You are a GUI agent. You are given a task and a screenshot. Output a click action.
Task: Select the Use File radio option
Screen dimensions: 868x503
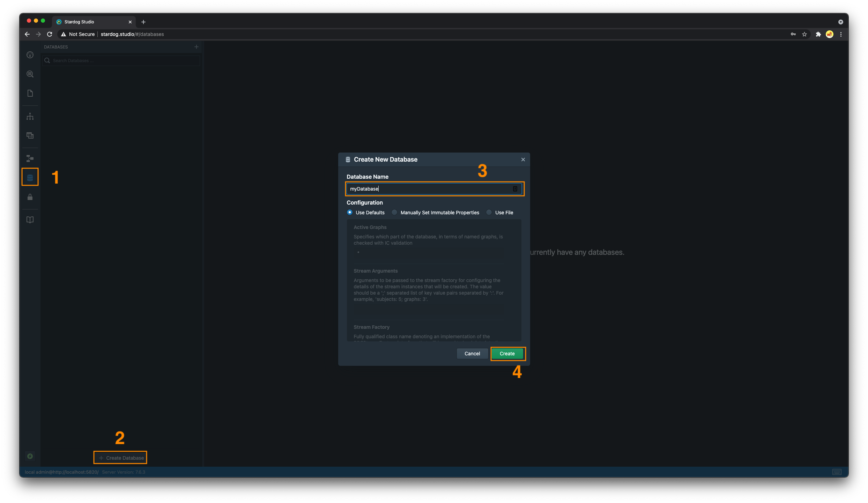(x=489, y=212)
